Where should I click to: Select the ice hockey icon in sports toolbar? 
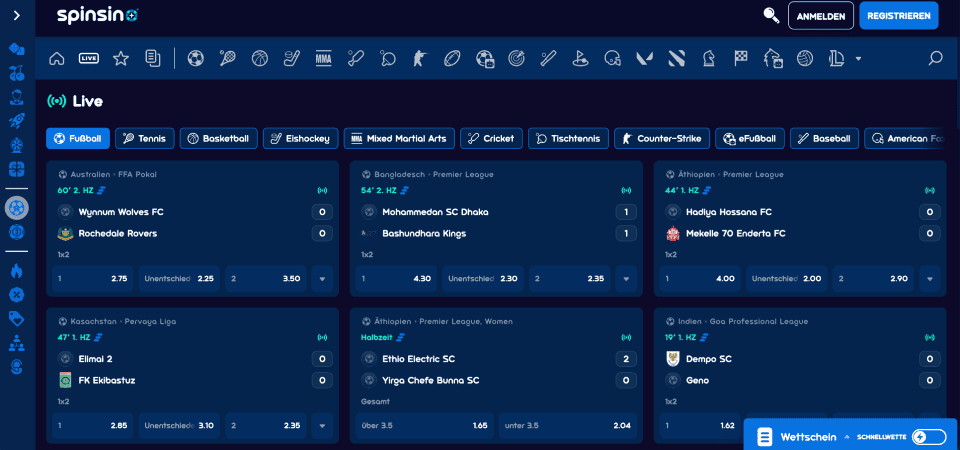[x=291, y=58]
